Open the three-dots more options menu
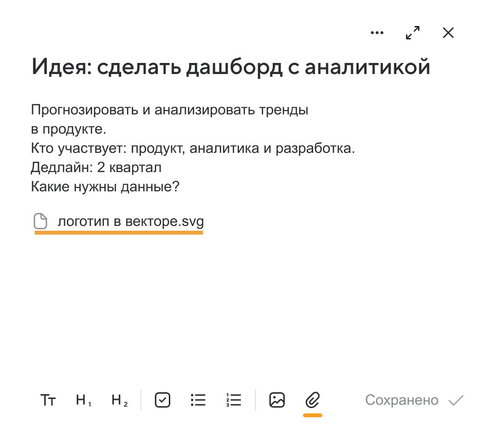 click(377, 33)
